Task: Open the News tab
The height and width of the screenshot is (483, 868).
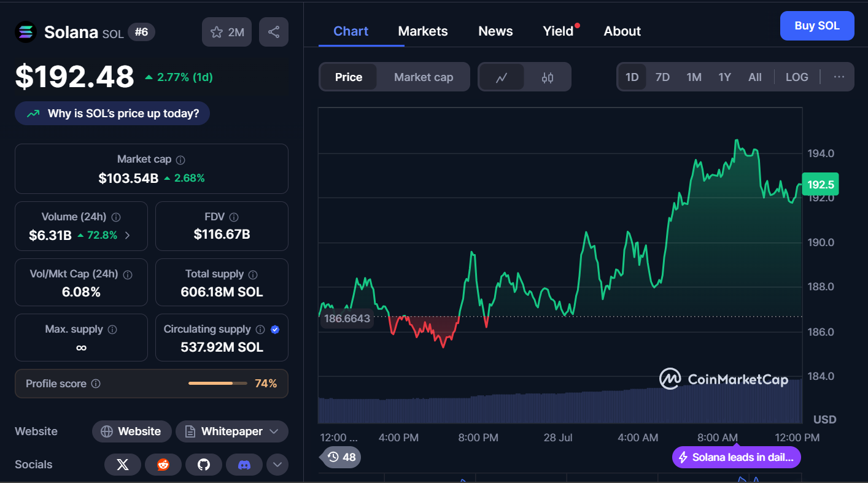Action: 495,31
